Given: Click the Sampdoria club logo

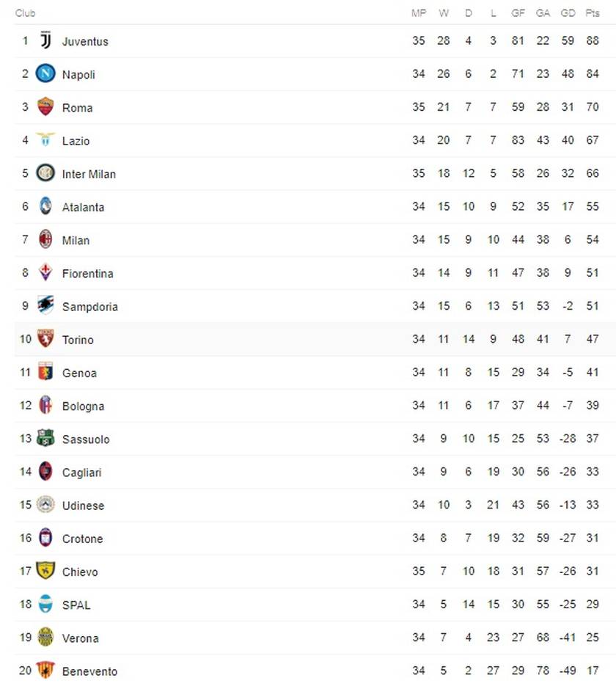Looking at the screenshot, I should 45,305.
